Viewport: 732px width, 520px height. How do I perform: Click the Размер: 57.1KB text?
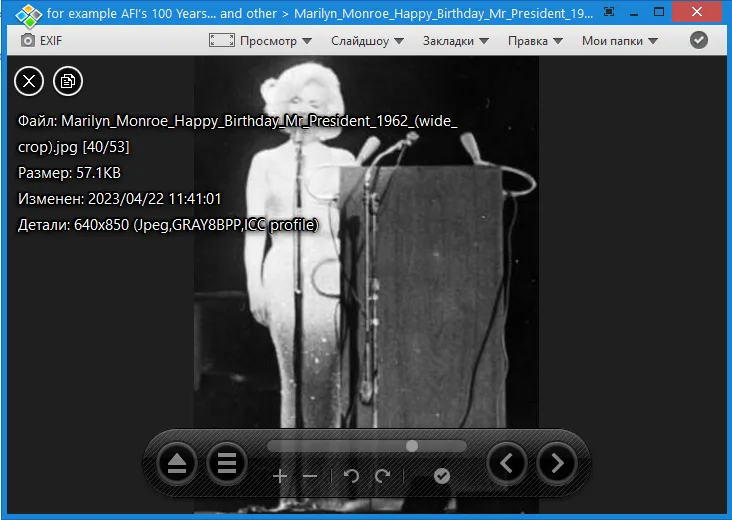(69, 173)
